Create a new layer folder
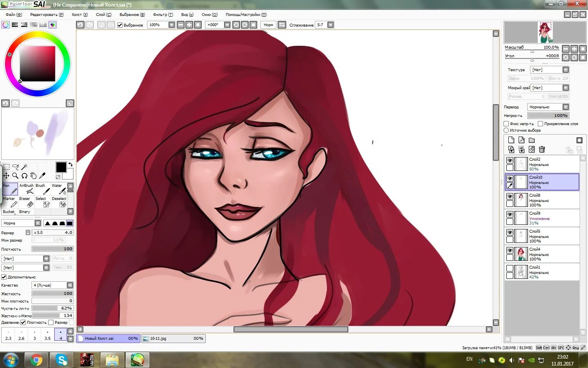Image resolution: width=588 pixels, height=368 pixels. click(532, 140)
